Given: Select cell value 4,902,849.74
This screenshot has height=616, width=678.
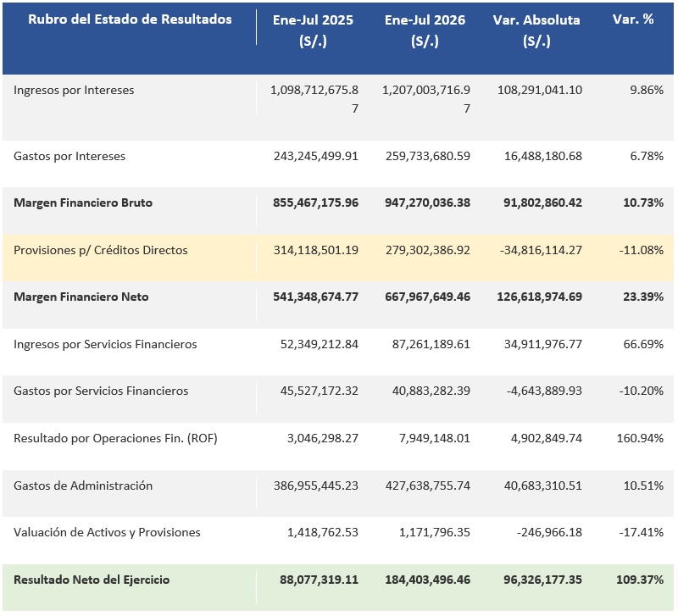Looking at the screenshot, I should tap(547, 438).
